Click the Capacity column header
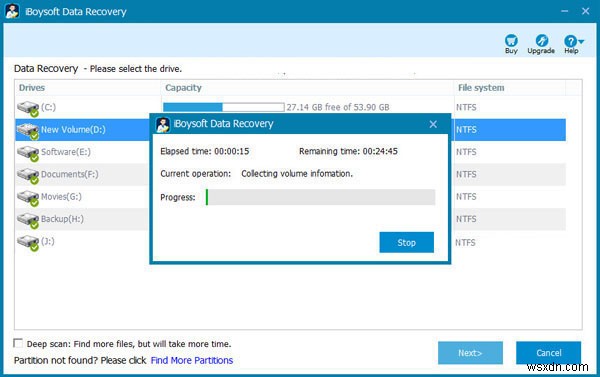 183,88
